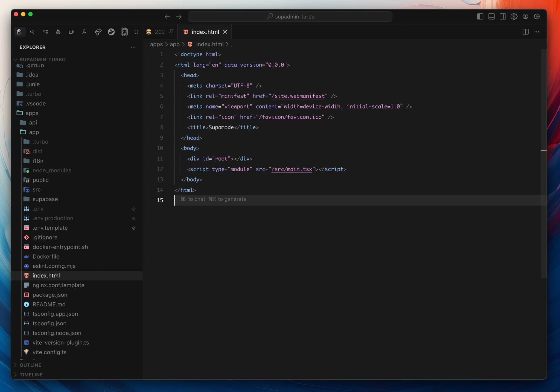The width and height of the screenshot is (560, 392).
Task: Expand the OUTLINE section
Action: tap(30, 365)
